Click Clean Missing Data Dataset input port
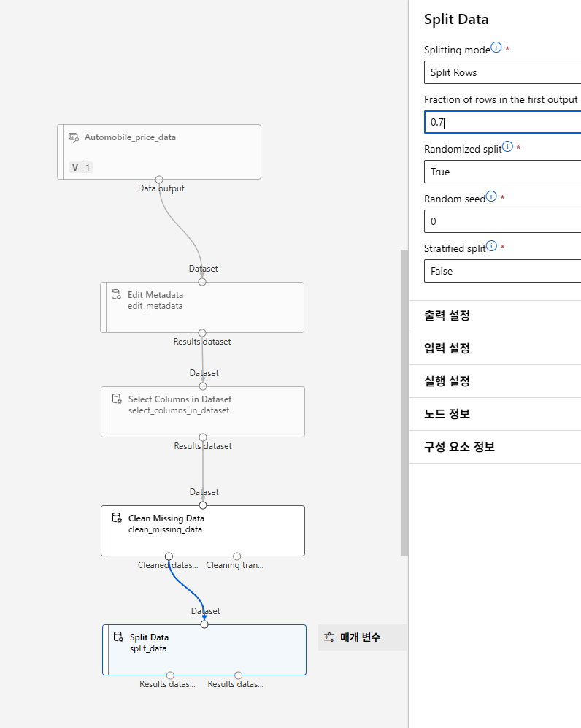The height and width of the screenshot is (728, 581). 203,505
